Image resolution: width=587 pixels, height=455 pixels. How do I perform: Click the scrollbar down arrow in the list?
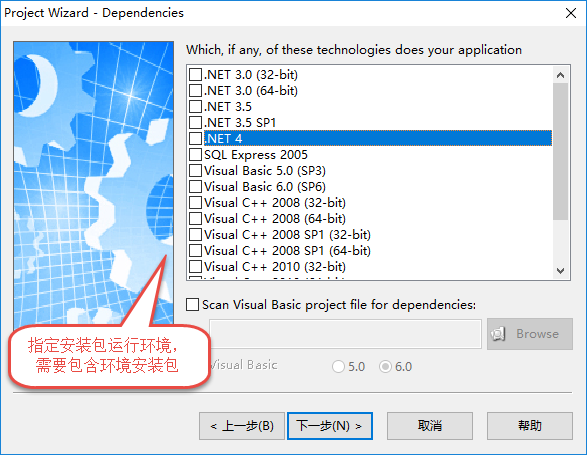[x=560, y=271]
